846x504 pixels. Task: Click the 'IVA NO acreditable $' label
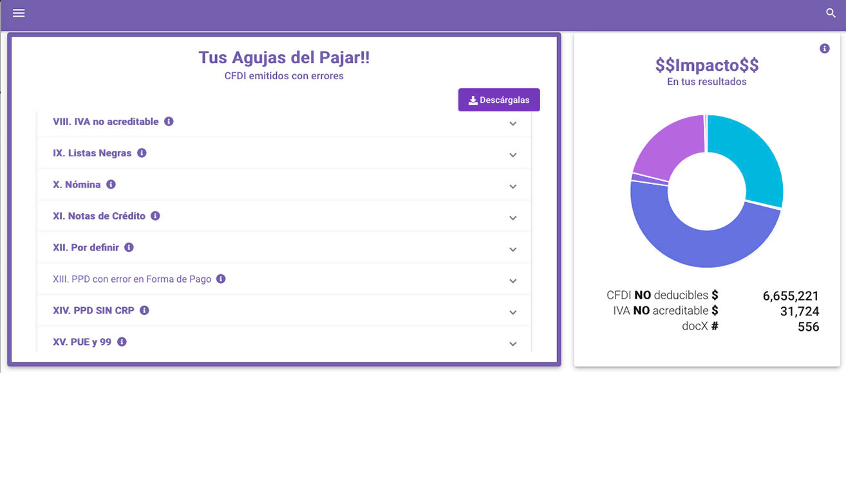666,311
